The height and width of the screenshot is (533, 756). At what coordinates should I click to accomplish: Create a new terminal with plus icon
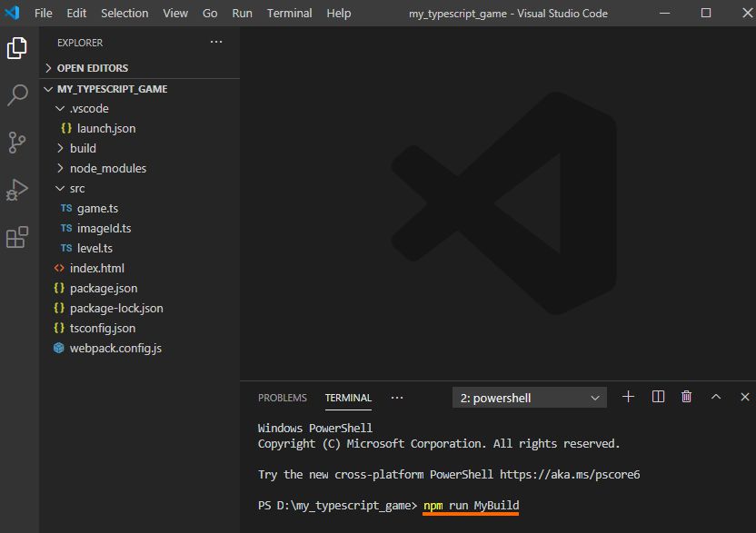click(x=628, y=397)
